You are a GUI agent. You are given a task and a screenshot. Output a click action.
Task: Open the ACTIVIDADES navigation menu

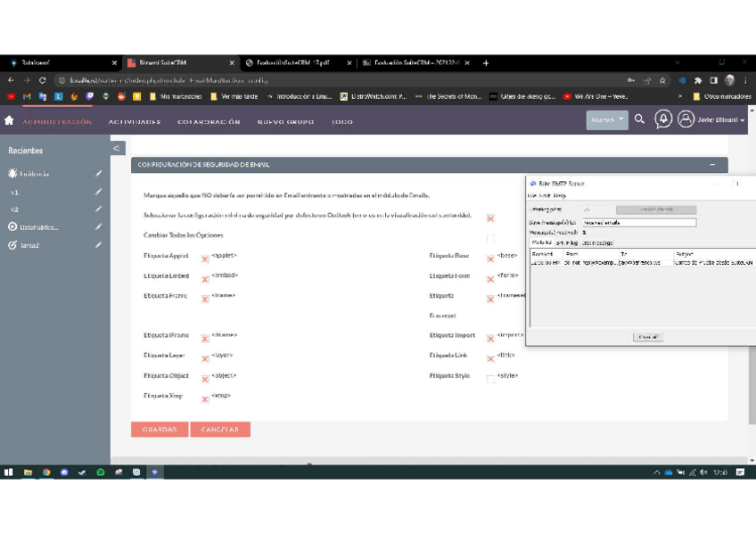135,122
